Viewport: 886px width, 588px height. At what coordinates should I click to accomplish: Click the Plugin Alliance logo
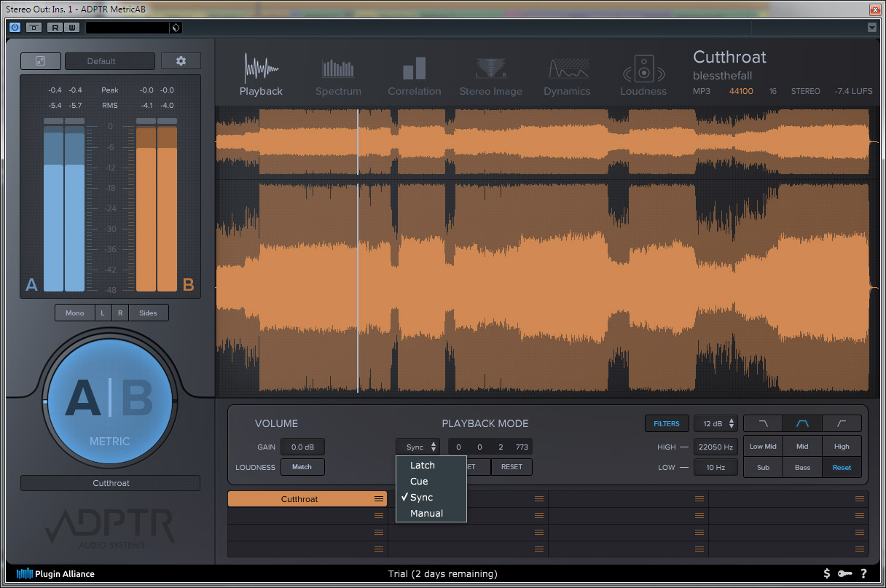pyautogui.click(x=55, y=573)
